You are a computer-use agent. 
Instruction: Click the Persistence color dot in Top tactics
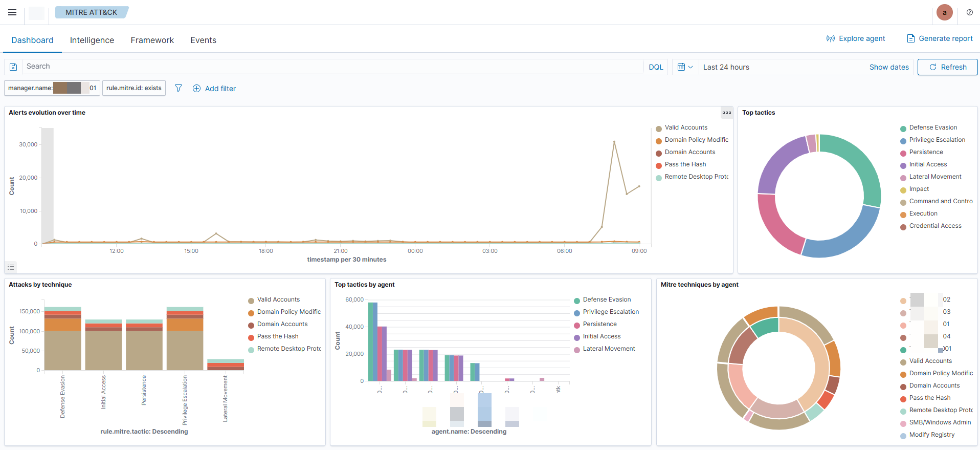[x=903, y=153]
